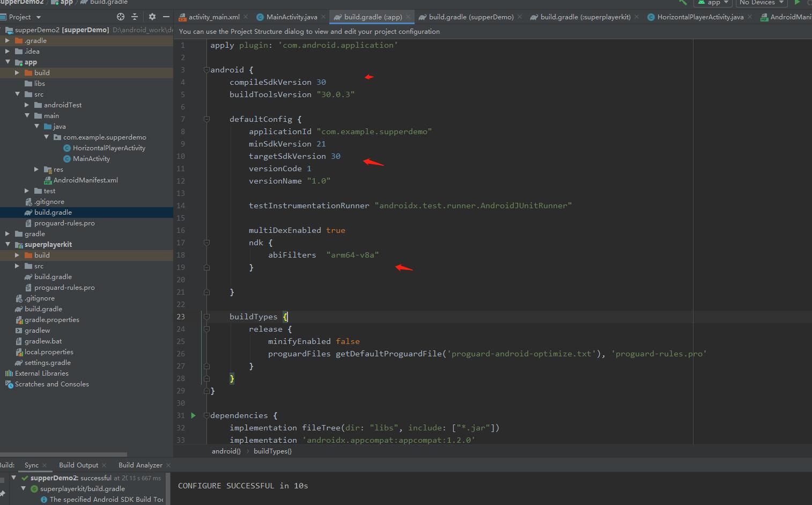
Task: Open Project panel settings gear
Action: (x=152, y=17)
